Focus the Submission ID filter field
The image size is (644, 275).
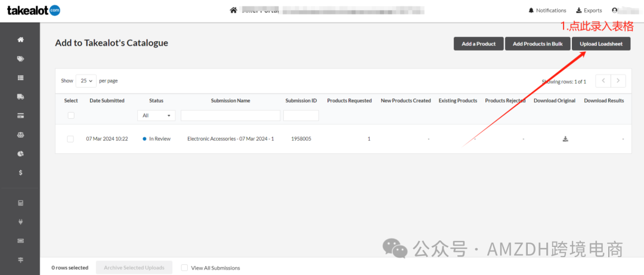301,116
